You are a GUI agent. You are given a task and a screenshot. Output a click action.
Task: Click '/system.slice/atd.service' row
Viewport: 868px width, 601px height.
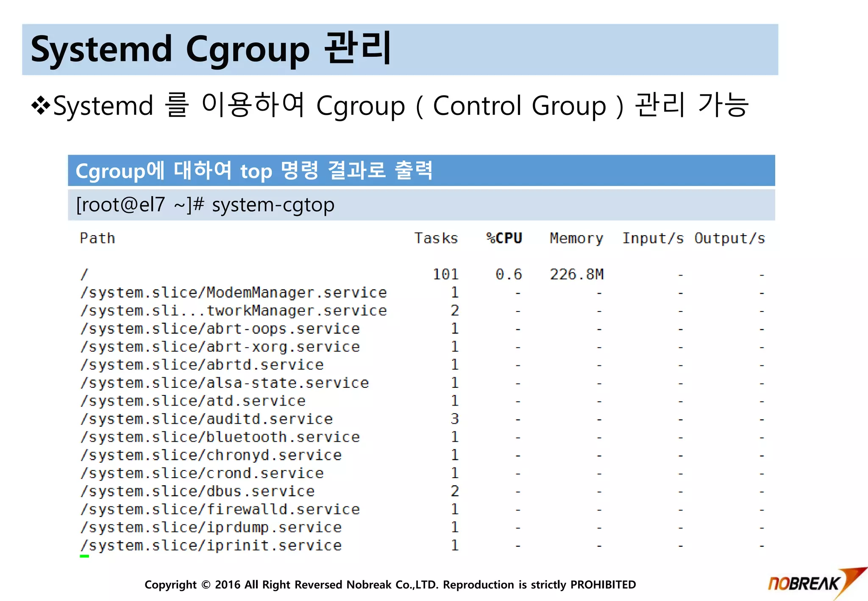click(422, 401)
